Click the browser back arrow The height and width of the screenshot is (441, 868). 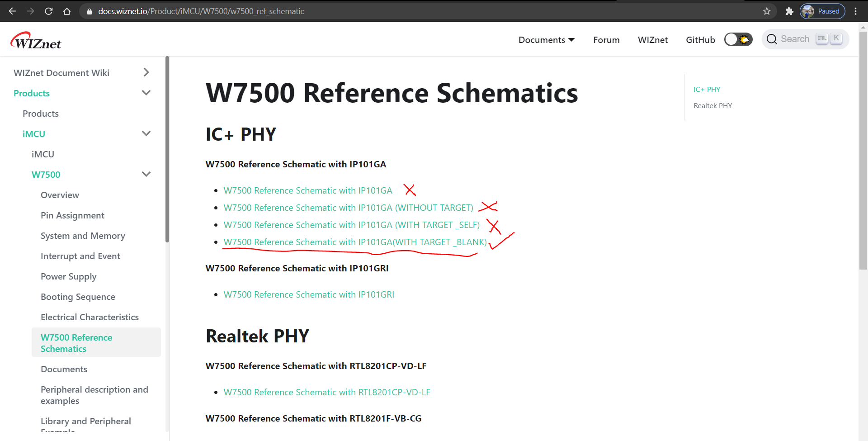pyautogui.click(x=12, y=11)
